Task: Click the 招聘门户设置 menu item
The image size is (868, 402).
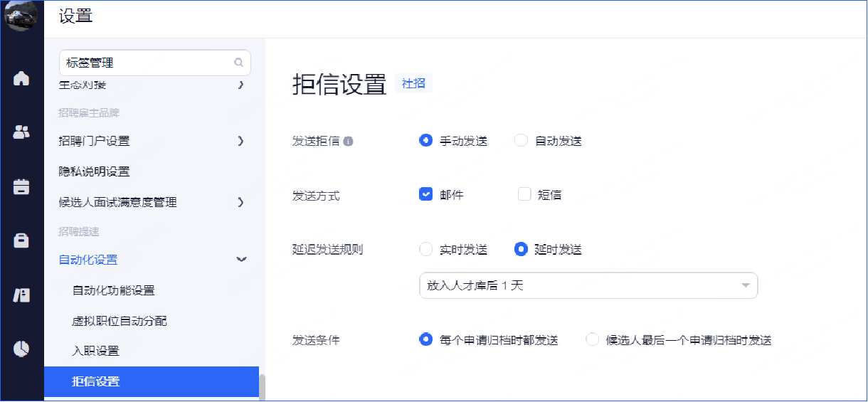Action: coord(94,141)
